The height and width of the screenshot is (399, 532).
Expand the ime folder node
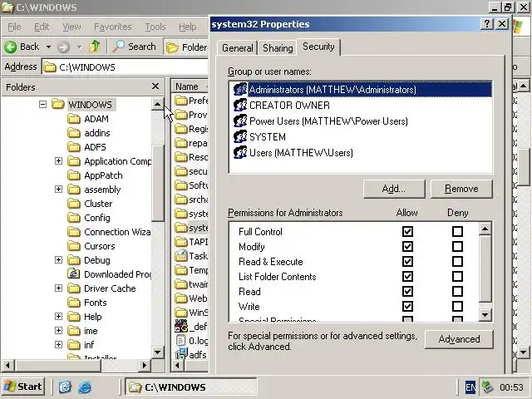coord(58,331)
